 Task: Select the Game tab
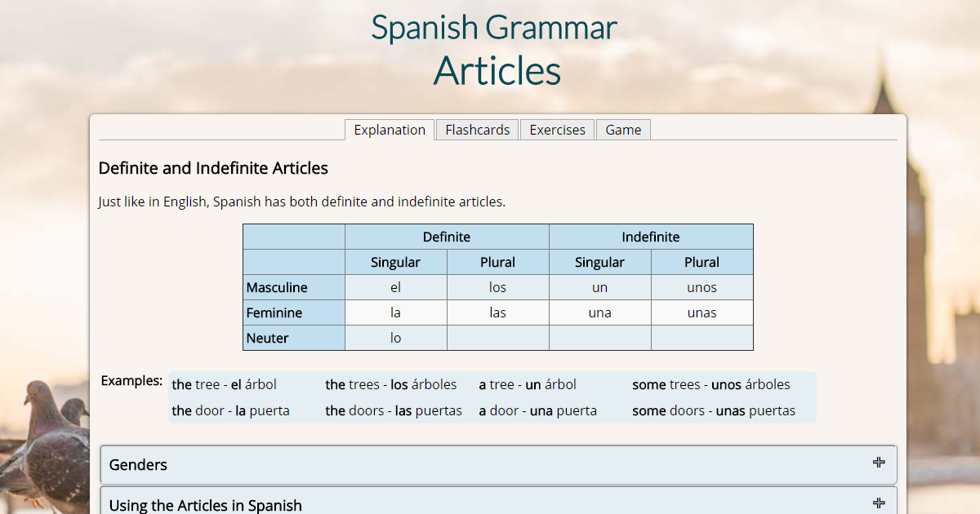point(623,129)
